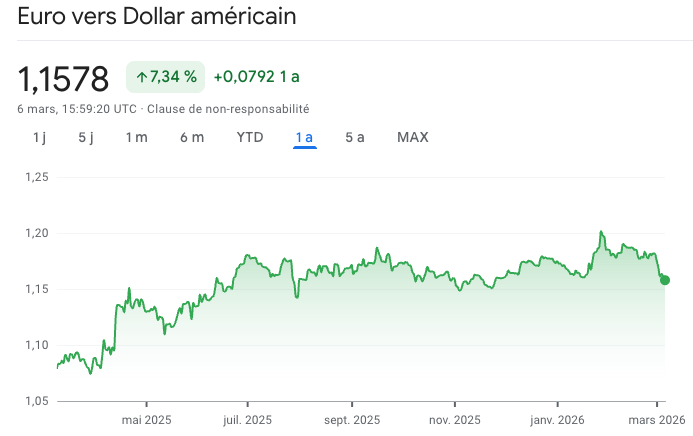Image resolution: width=693 pixels, height=436 pixels.
Task: Show the 1 m chart period
Action: 136,137
